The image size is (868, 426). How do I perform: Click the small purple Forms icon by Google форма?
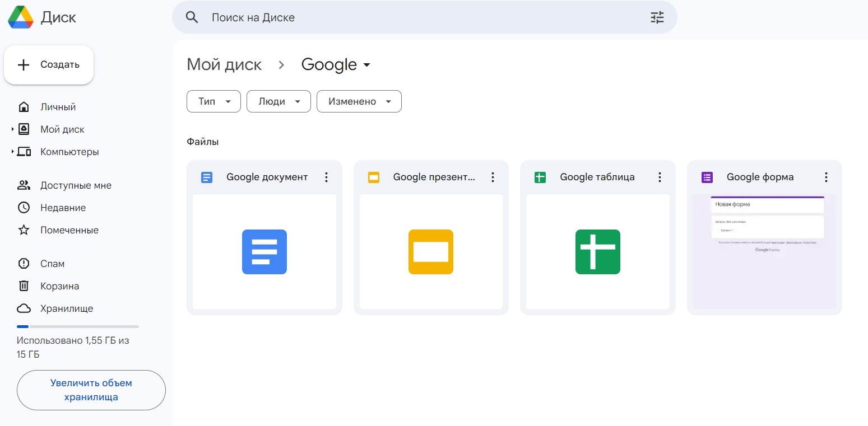[x=707, y=177]
